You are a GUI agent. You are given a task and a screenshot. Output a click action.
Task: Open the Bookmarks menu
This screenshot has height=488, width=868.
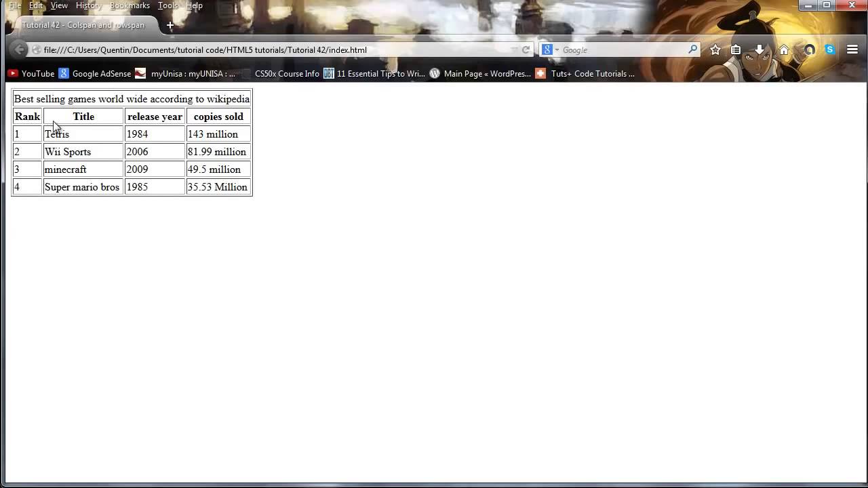coord(130,5)
